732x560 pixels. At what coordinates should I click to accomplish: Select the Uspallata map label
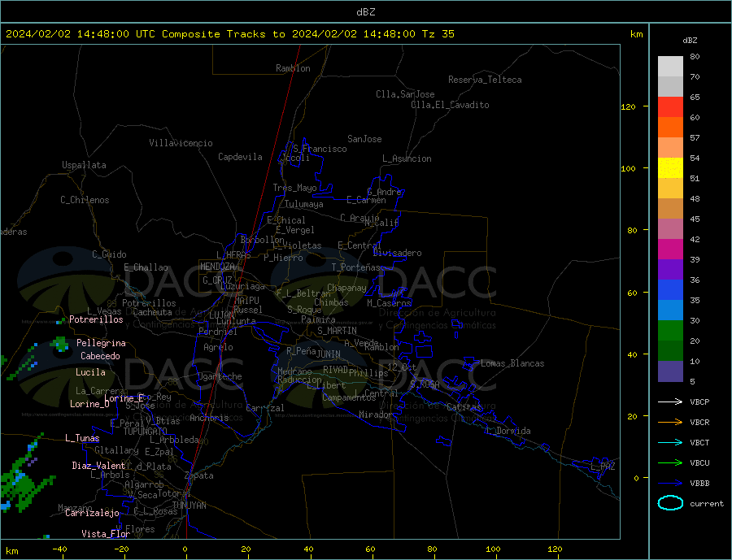(84, 165)
